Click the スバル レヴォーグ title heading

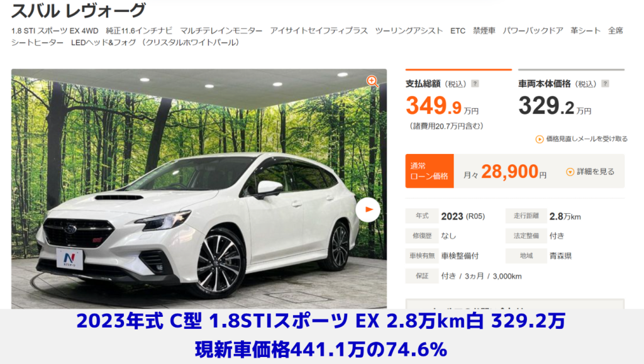pos(79,11)
